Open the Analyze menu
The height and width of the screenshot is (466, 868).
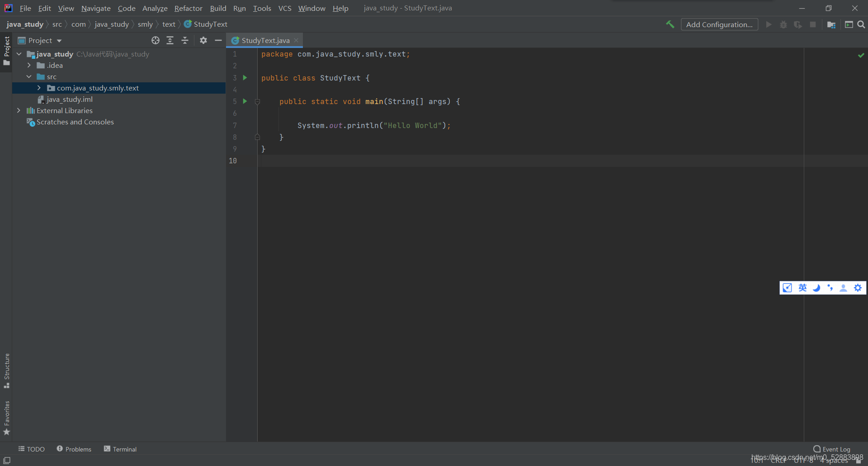pyautogui.click(x=155, y=8)
